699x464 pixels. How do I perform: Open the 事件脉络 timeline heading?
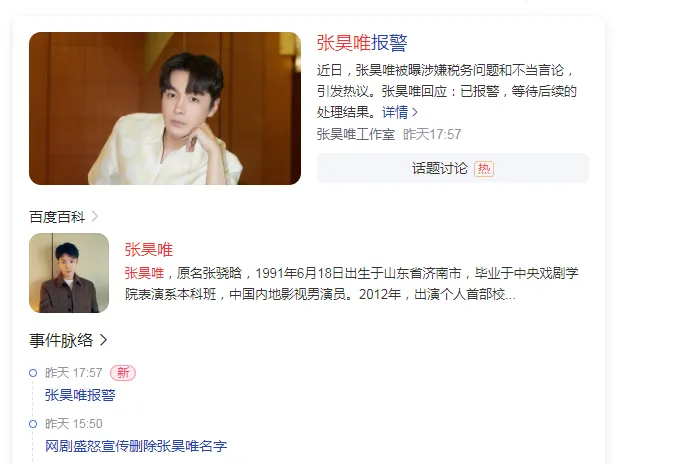coord(61,341)
